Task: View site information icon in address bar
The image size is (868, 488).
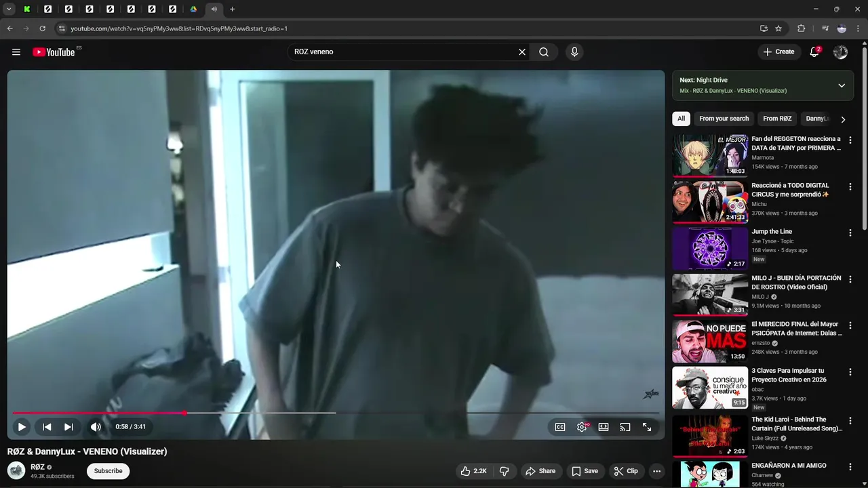Action: point(61,28)
